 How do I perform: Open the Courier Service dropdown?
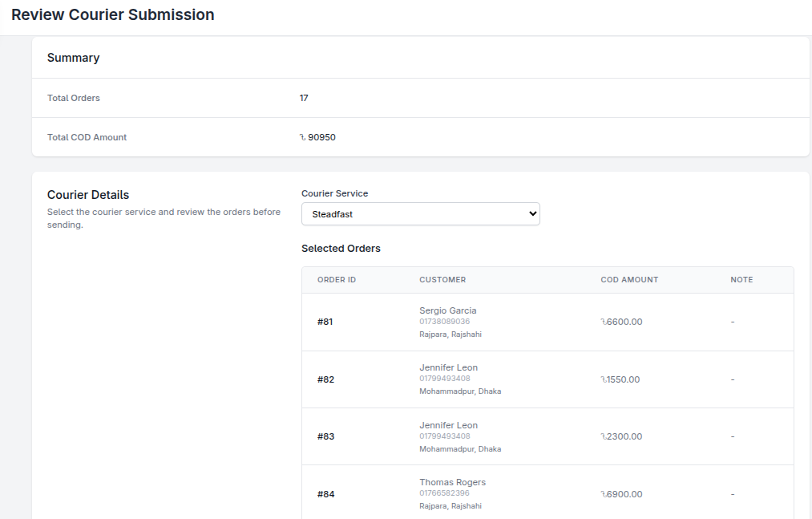point(420,214)
